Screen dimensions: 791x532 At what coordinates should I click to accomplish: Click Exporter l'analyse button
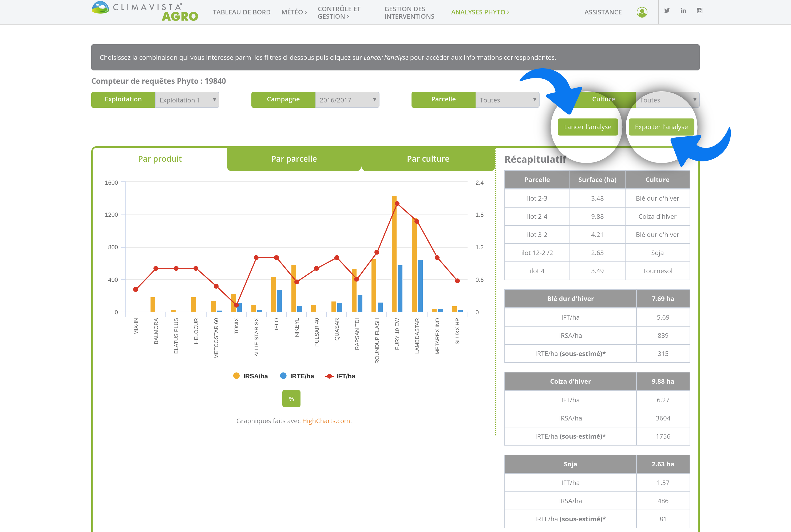661,127
